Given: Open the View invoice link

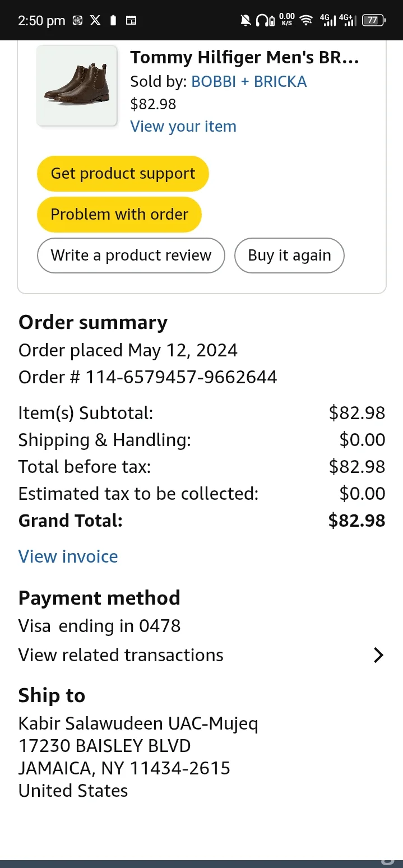Looking at the screenshot, I should tap(68, 556).
